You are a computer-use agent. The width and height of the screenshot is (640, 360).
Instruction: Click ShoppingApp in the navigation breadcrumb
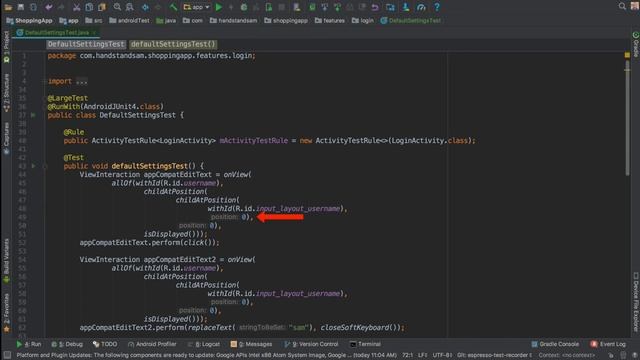click(x=29, y=20)
